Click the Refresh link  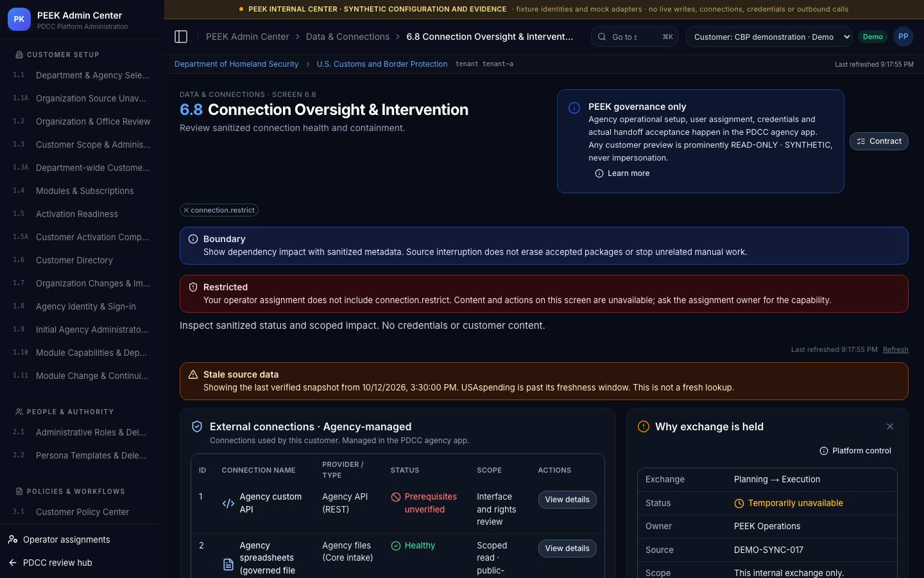tap(895, 349)
